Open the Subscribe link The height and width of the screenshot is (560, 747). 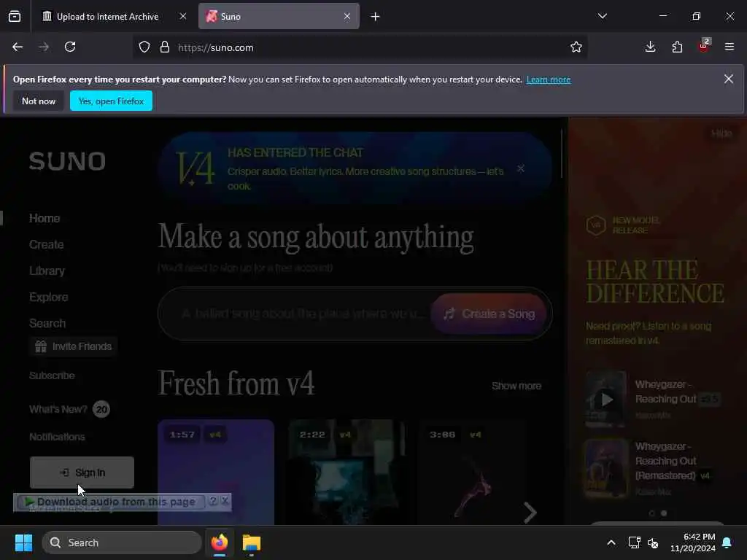pos(52,376)
